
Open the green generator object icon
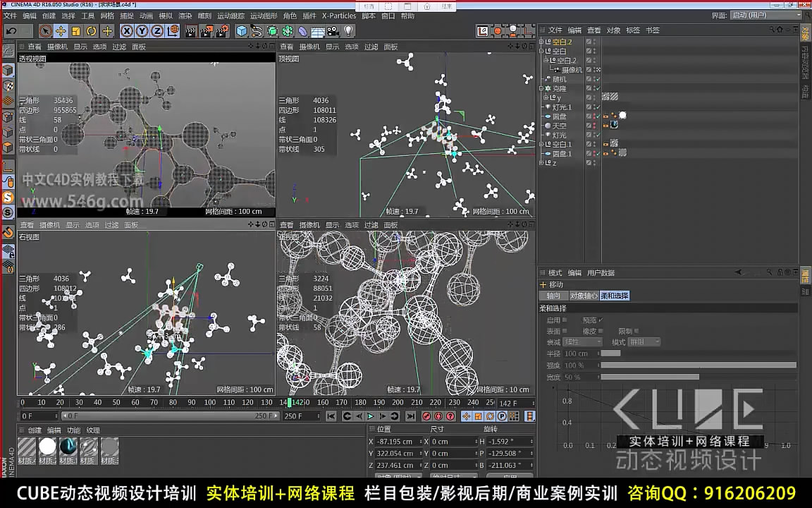272,31
